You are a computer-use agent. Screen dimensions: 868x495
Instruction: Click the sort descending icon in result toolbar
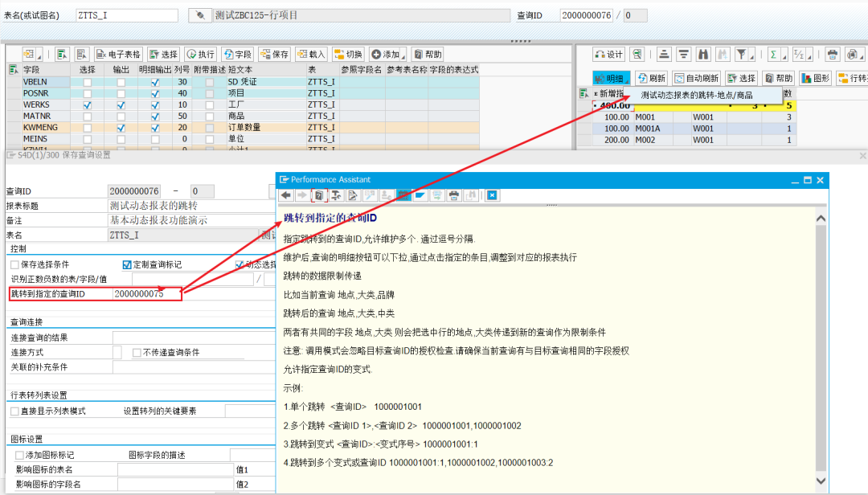click(684, 55)
